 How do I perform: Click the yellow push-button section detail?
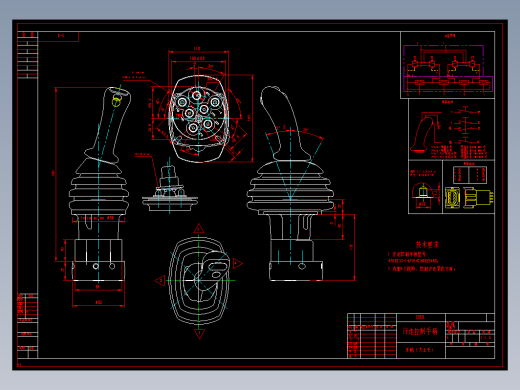click(x=423, y=192)
